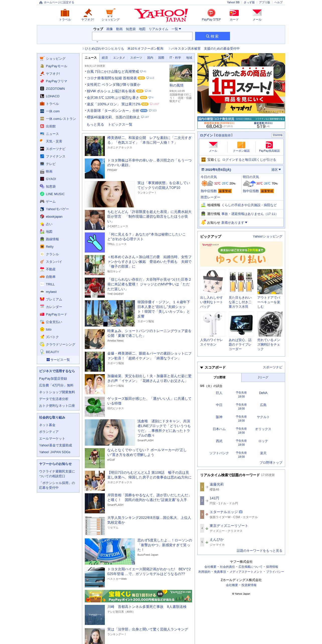
Task: Open 話題のキーワードをもっと見る link
Action: tap(260, 551)
